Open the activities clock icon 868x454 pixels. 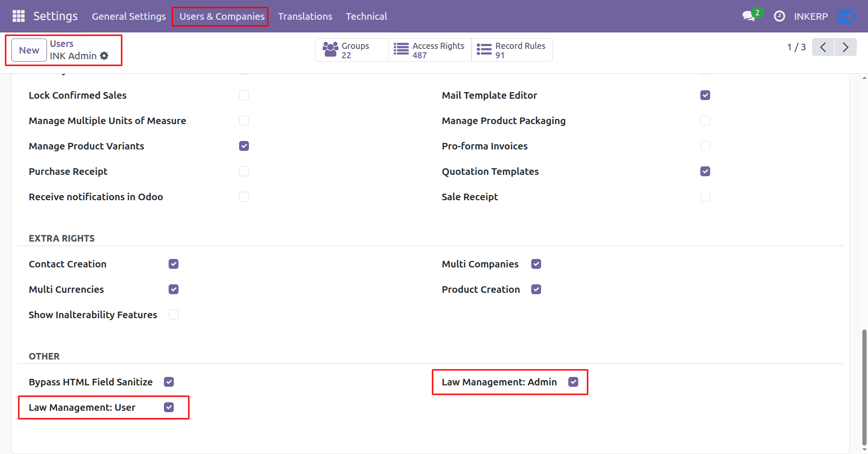point(779,16)
